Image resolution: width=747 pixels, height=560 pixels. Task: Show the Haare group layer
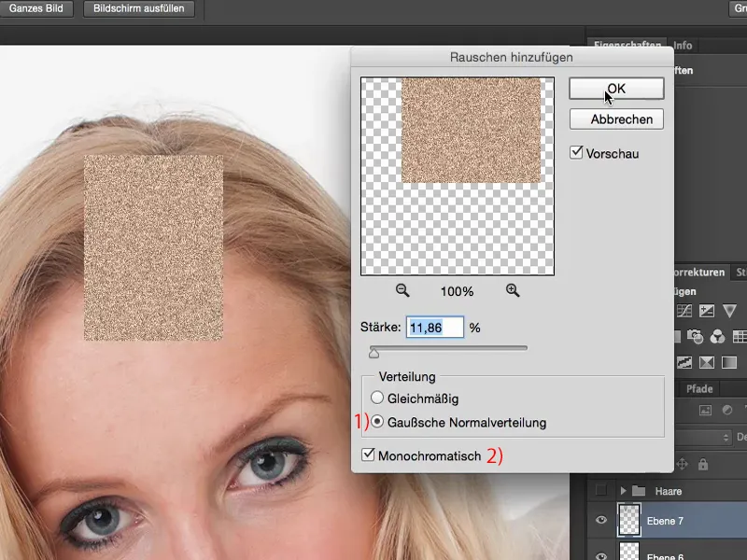[601, 490]
